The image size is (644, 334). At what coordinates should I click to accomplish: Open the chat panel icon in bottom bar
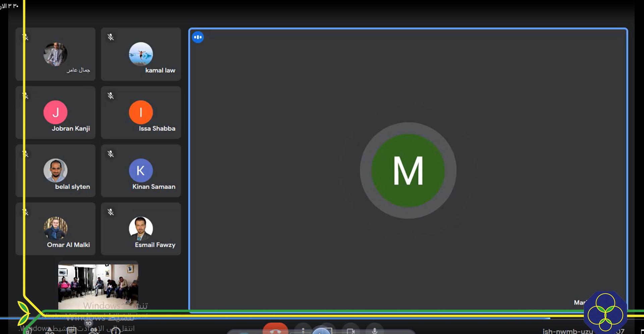pos(71,331)
